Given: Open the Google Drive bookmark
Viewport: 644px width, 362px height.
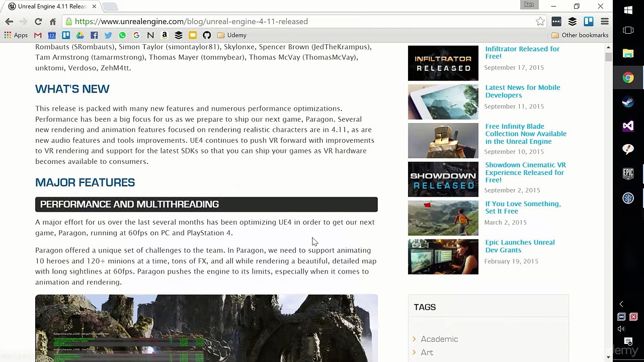Looking at the screenshot, I should (80, 35).
